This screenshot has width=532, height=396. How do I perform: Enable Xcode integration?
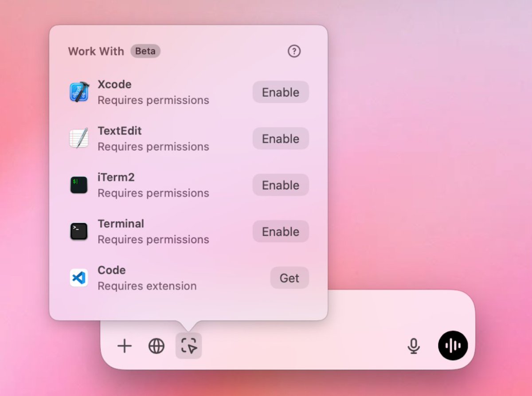pos(281,92)
